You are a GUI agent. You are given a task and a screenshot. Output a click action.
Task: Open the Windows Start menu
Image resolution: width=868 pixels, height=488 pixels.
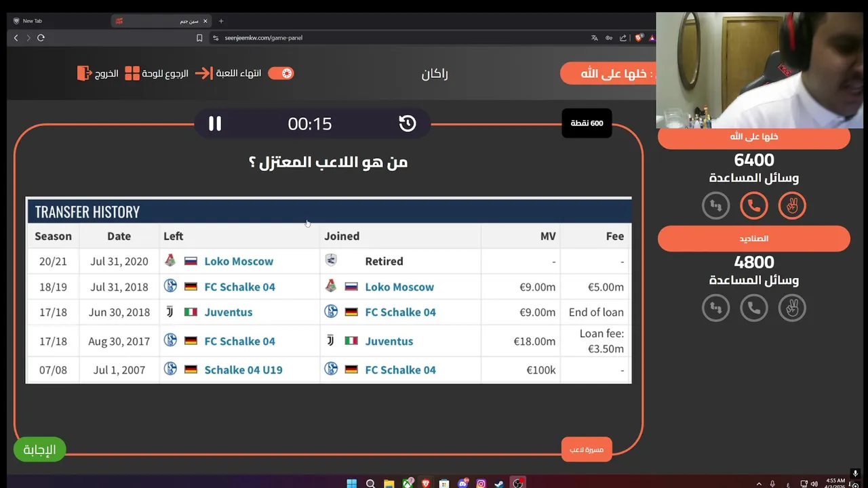click(x=352, y=483)
